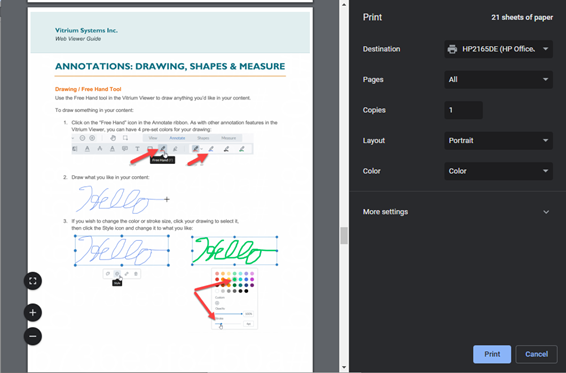Open the Layout dropdown set to Portrait

(x=498, y=140)
